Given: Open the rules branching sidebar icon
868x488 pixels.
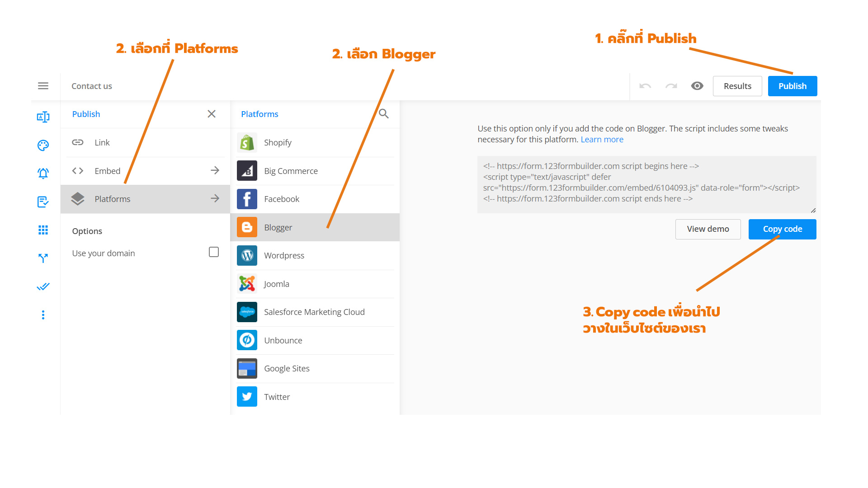Looking at the screenshot, I should pos(43,258).
